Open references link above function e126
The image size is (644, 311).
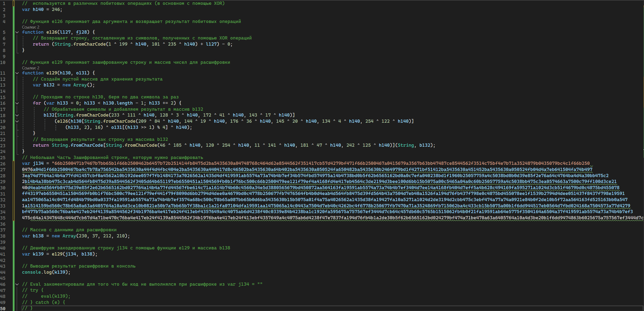31,27
